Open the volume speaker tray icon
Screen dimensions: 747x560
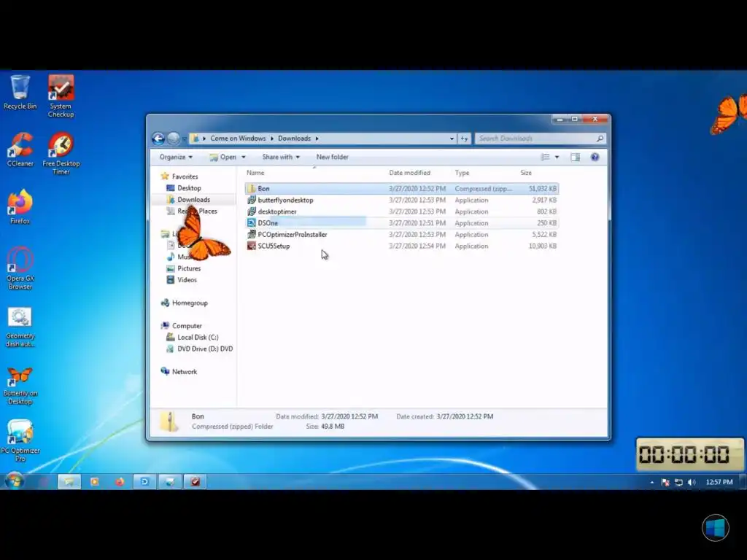tap(692, 483)
